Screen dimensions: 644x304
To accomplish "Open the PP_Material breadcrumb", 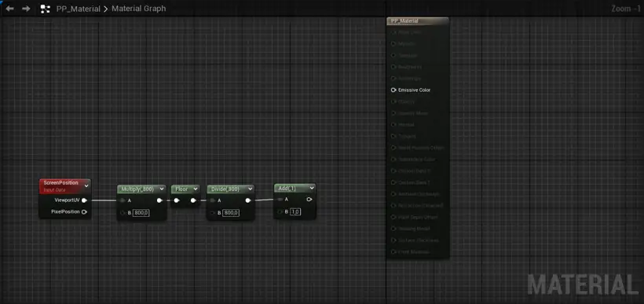I will (78, 9).
